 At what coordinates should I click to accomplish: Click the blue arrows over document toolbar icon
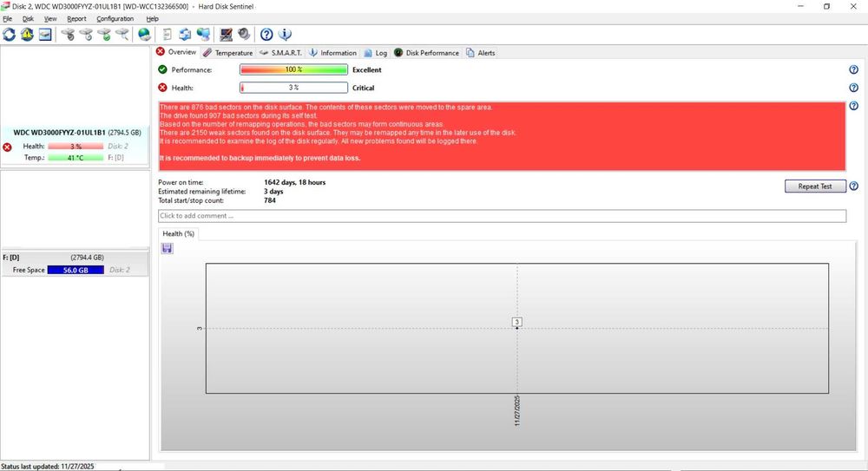click(185, 35)
